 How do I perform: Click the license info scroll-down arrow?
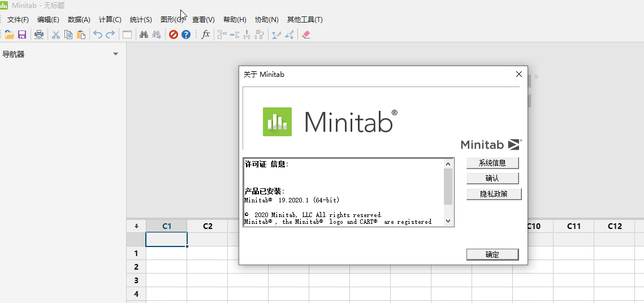pos(448,221)
